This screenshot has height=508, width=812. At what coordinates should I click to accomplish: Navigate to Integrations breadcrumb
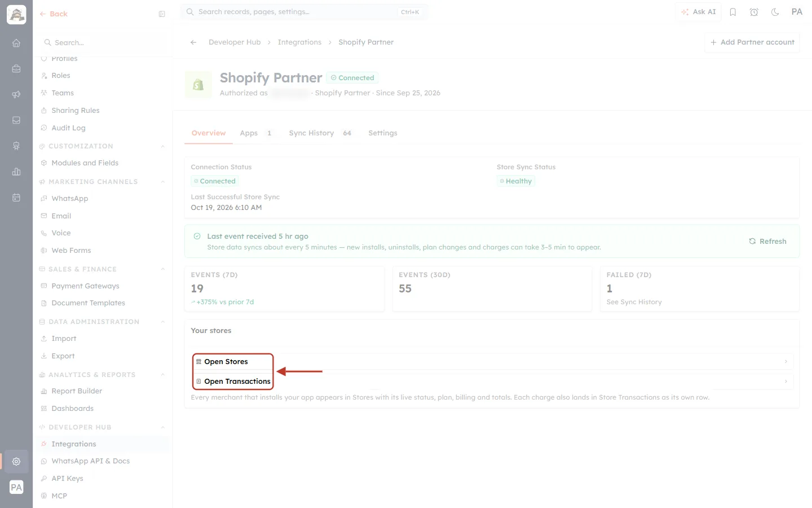[299, 42]
